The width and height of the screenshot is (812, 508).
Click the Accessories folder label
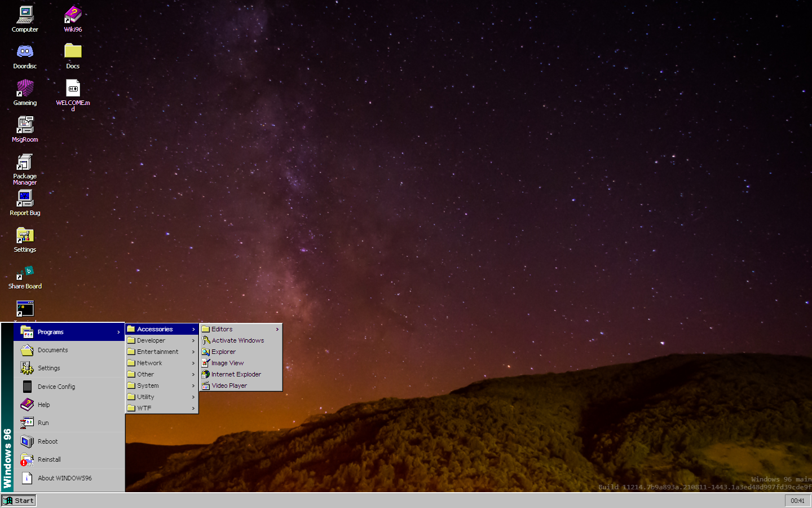pos(155,329)
